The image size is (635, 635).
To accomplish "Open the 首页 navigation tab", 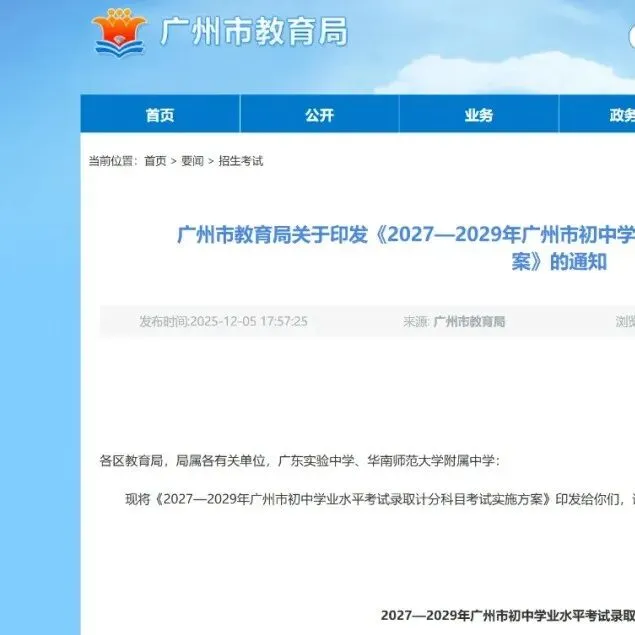I will [160, 114].
